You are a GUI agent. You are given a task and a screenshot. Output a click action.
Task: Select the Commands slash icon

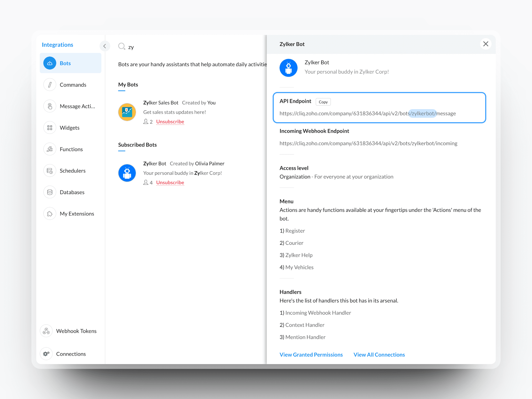50,85
